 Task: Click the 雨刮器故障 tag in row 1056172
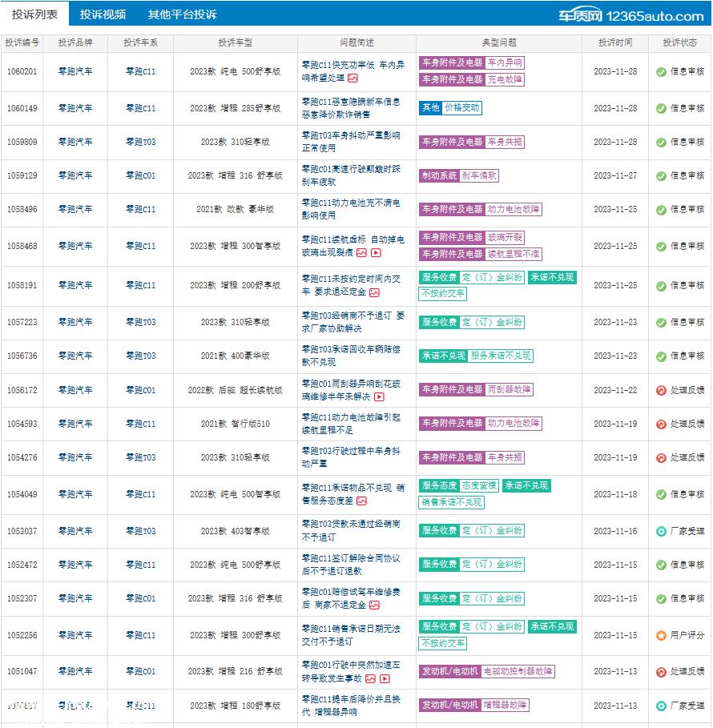pyautogui.click(x=510, y=389)
